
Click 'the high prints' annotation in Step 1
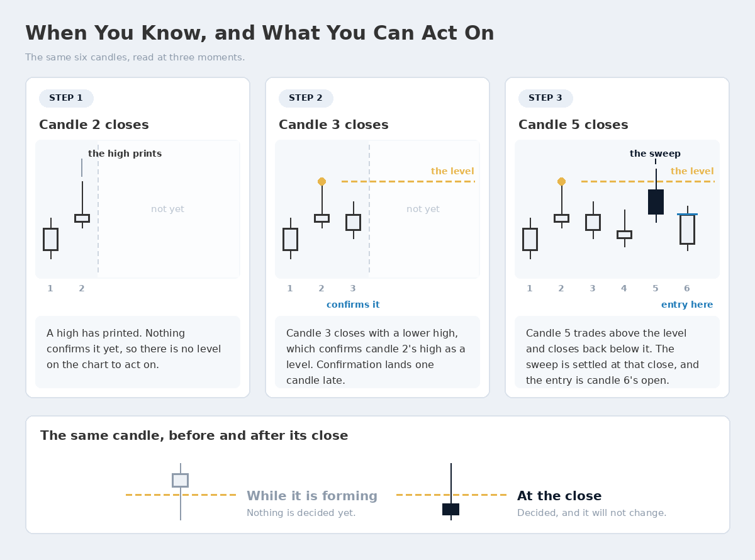click(x=125, y=154)
